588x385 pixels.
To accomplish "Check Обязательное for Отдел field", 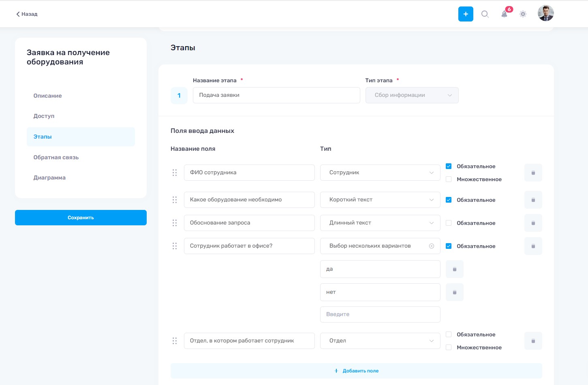I will [449, 334].
